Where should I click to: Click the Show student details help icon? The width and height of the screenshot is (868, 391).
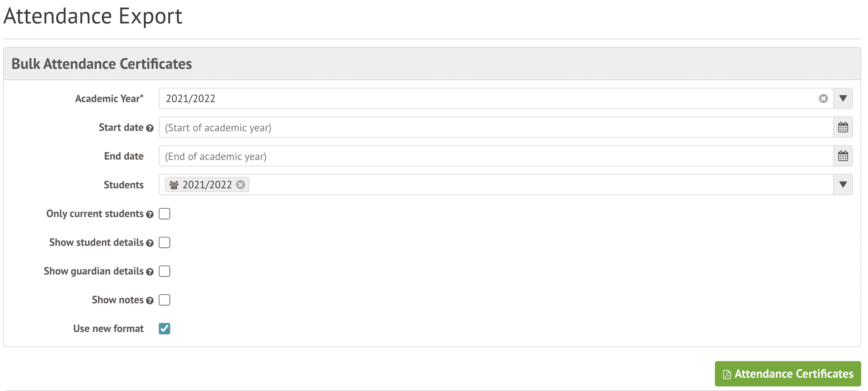coord(150,243)
